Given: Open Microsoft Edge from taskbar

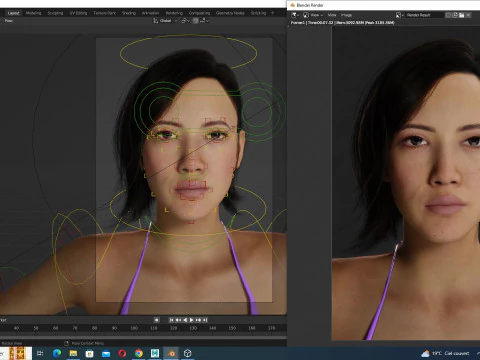Looking at the screenshot, I should coord(57,353).
